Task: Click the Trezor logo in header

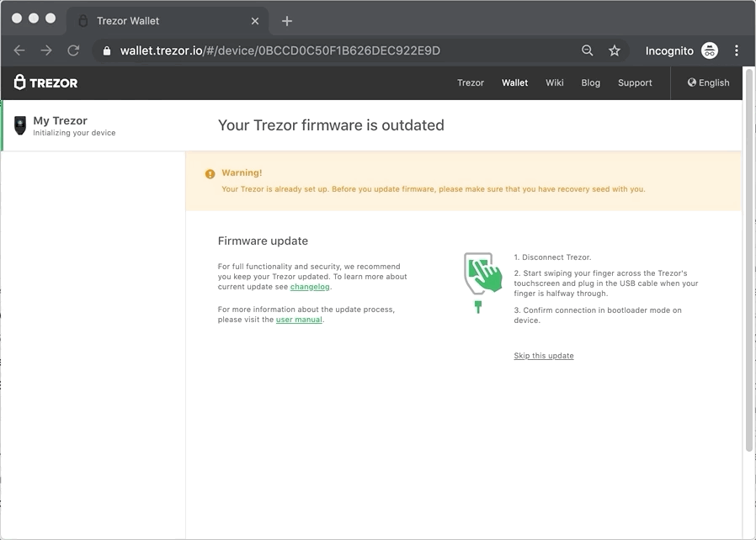Action: tap(45, 82)
